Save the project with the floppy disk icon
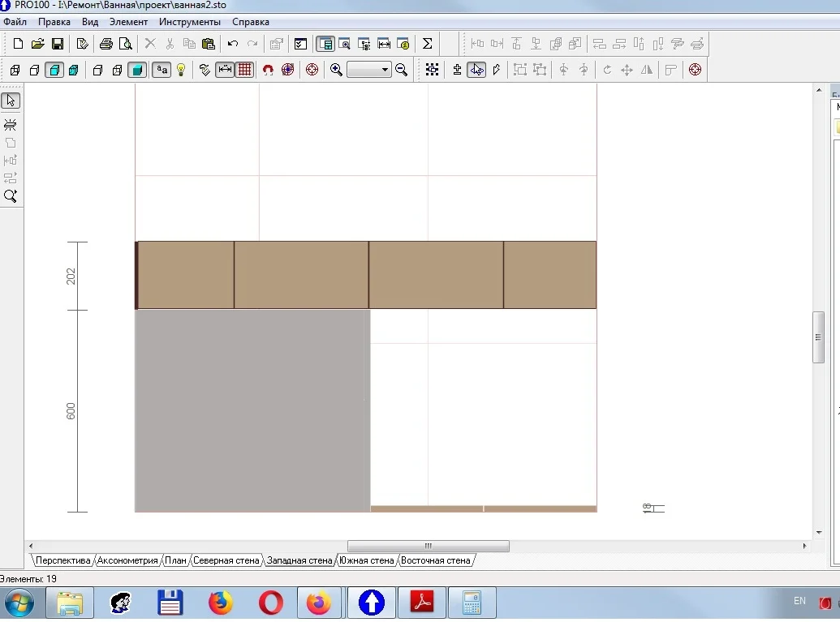The width and height of the screenshot is (840, 622). pos(58,44)
